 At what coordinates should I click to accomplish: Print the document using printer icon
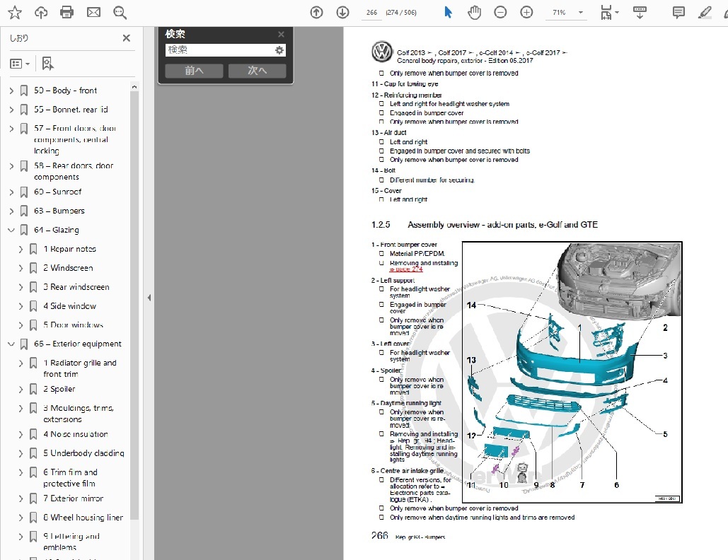click(x=67, y=13)
